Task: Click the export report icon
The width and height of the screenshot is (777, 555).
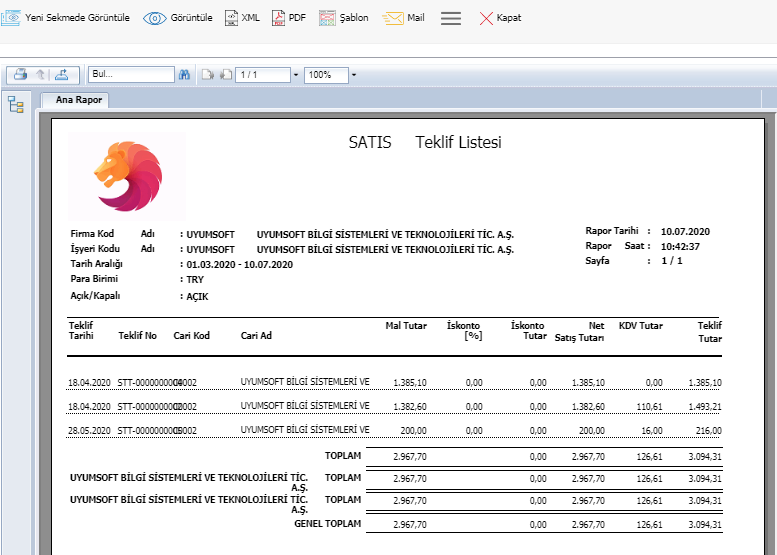Action: pos(61,75)
